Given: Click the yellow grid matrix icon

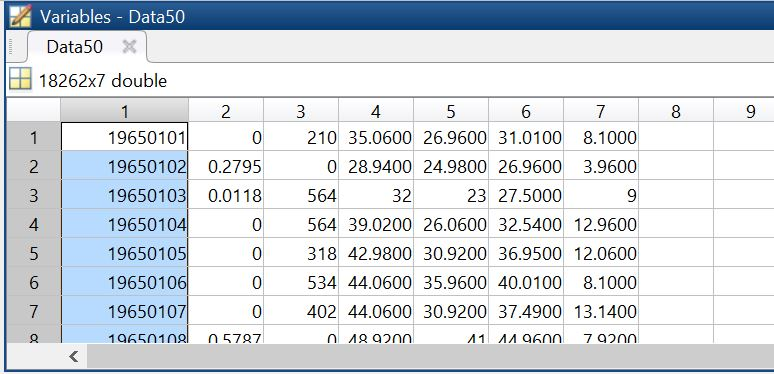Looking at the screenshot, I should (x=20, y=79).
